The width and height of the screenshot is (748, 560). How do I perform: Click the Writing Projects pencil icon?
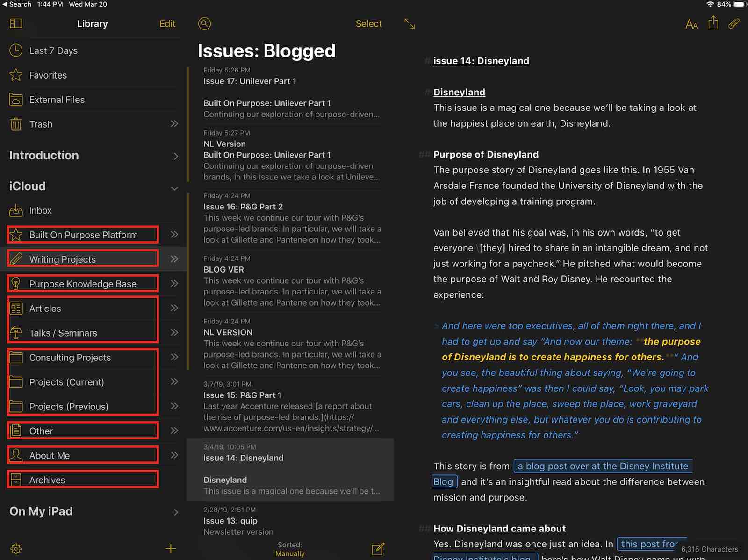pos(16,259)
